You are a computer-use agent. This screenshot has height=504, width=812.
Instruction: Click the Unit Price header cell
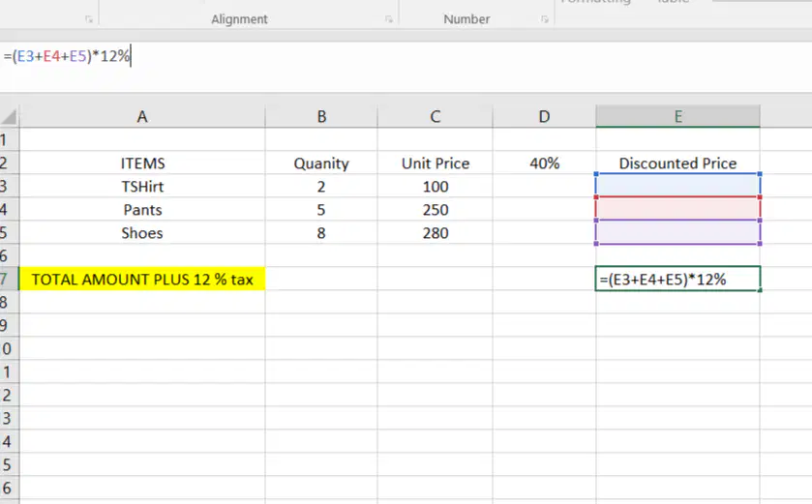(435, 163)
